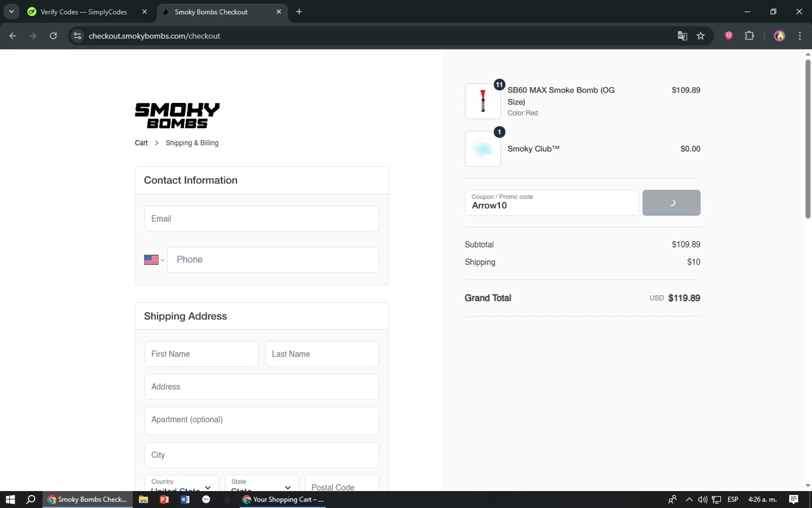
Task: Focus the City field
Action: coord(261,455)
